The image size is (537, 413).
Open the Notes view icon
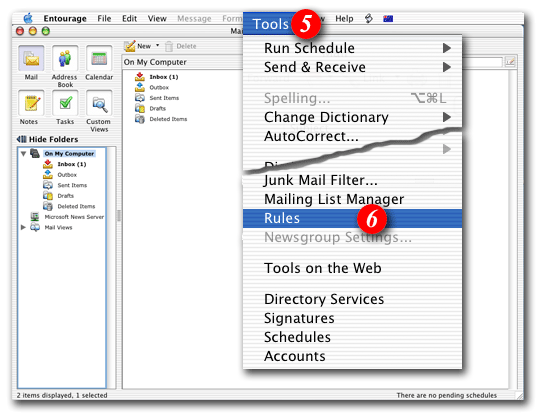pos(31,103)
